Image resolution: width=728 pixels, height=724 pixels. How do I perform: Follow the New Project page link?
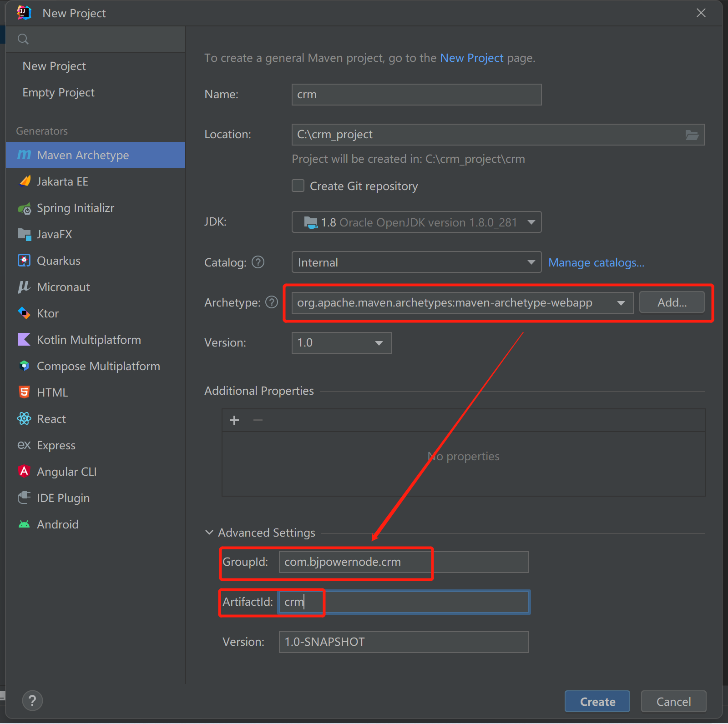click(472, 58)
